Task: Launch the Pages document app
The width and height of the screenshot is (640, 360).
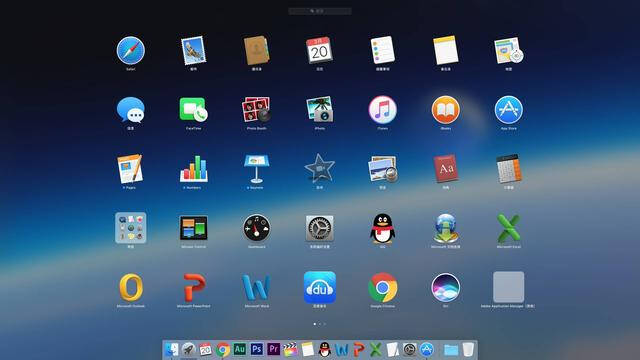Action: point(131,169)
